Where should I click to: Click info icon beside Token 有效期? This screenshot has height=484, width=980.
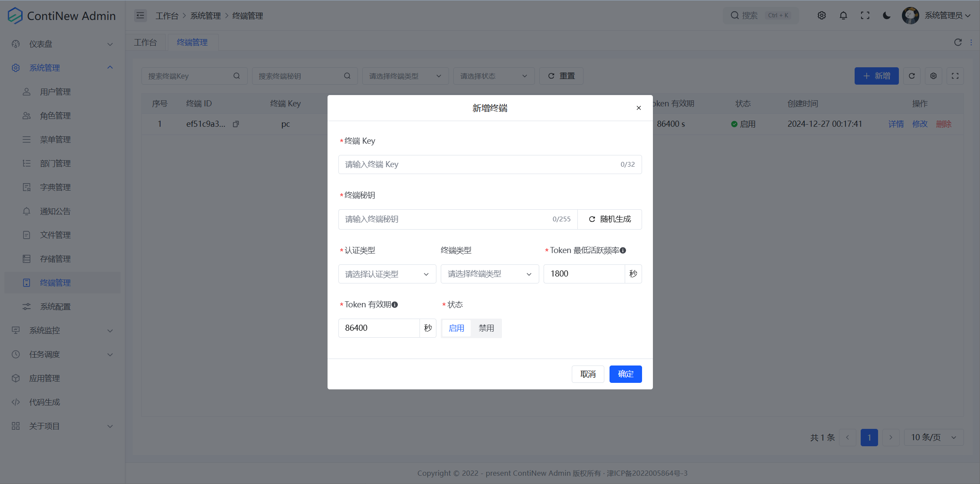[x=395, y=305]
